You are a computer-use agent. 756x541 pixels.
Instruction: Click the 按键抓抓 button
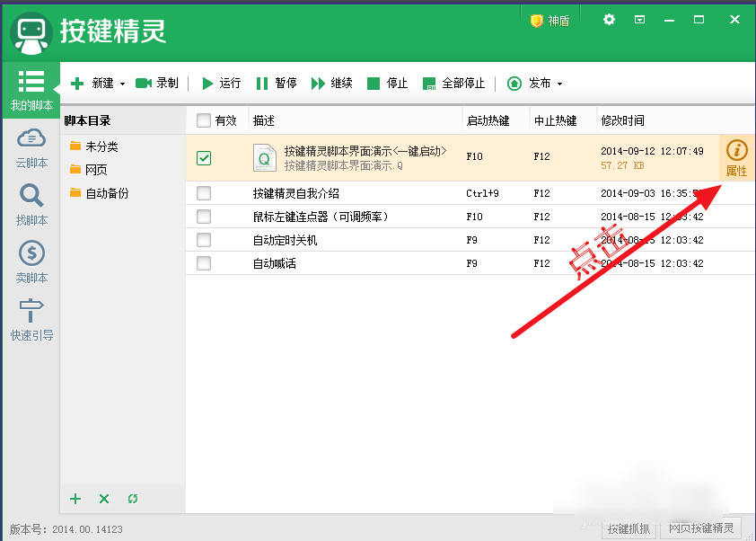pyautogui.click(x=628, y=528)
